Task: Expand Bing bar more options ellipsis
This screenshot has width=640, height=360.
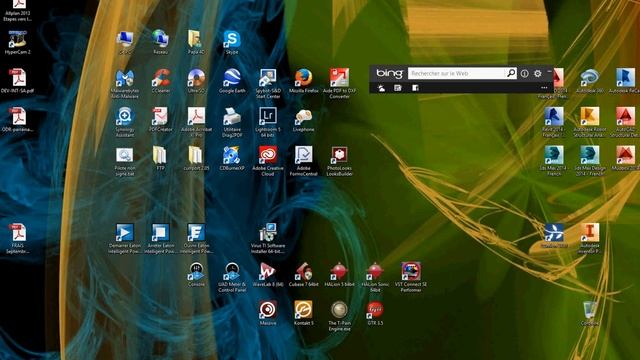Action: click(x=544, y=88)
